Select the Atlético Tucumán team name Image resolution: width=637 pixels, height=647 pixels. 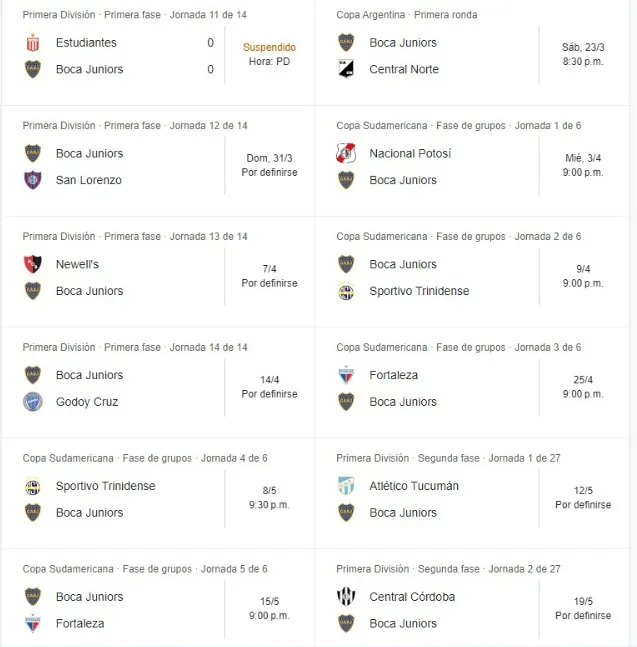click(414, 486)
